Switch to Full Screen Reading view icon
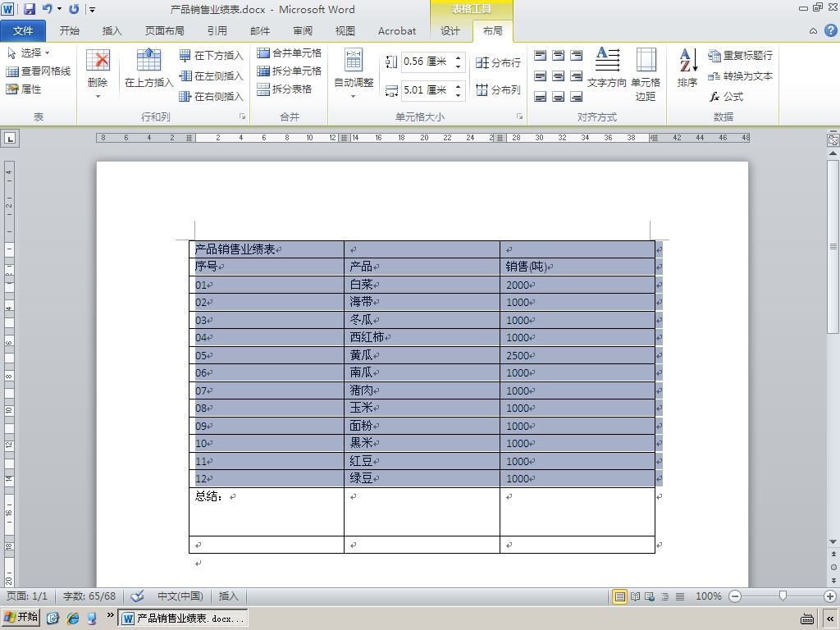 pos(635,596)
